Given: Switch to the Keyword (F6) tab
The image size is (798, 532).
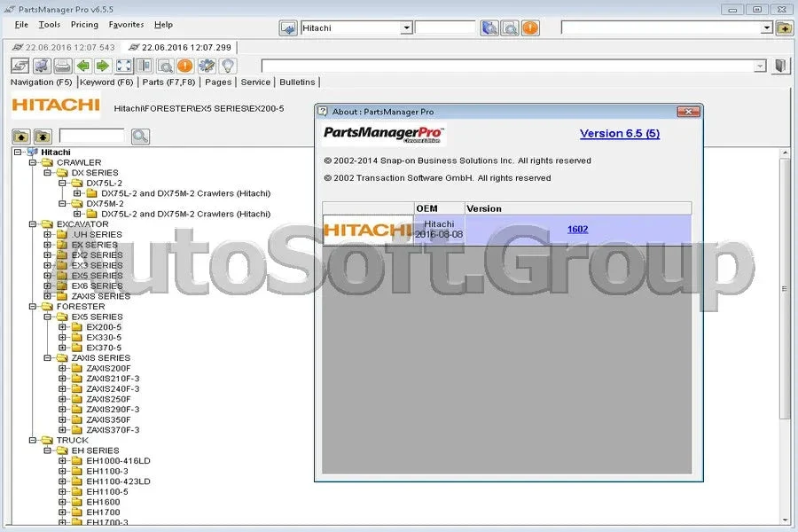Looking at the screenshot, I should pyautogui.click(x=106, y=82).
